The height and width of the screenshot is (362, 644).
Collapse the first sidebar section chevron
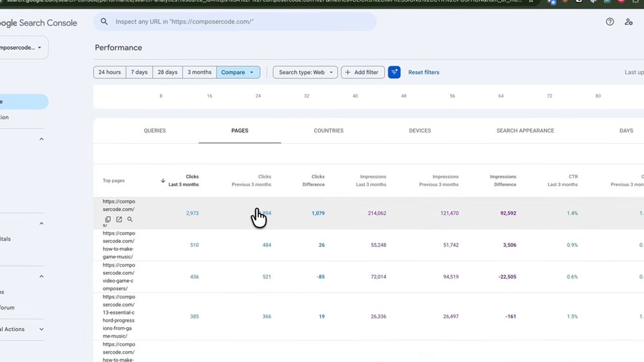(x=41, y=139)
